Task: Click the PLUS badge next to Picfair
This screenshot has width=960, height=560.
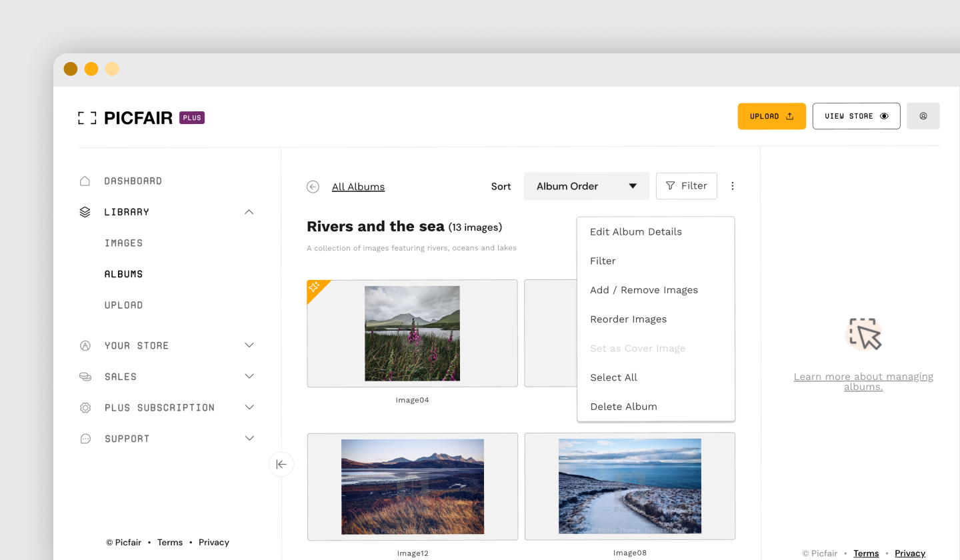Action: click(x=192, y=118)
